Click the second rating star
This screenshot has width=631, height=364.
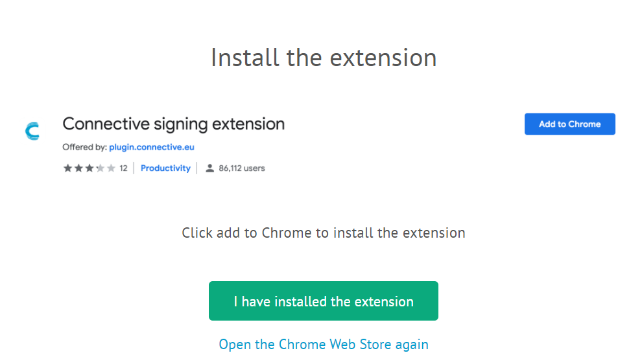pos(78,168)
